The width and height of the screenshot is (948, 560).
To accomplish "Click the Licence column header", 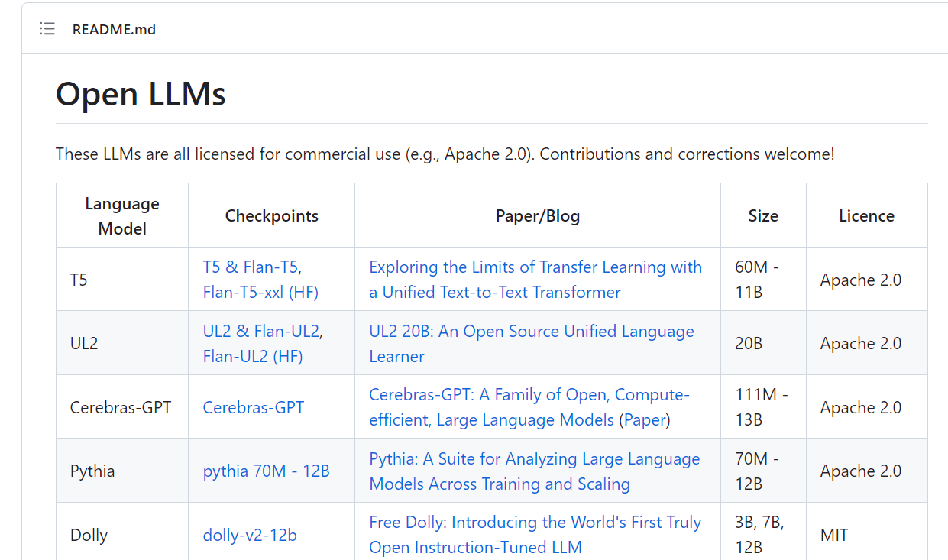I will tap(866, 215).
